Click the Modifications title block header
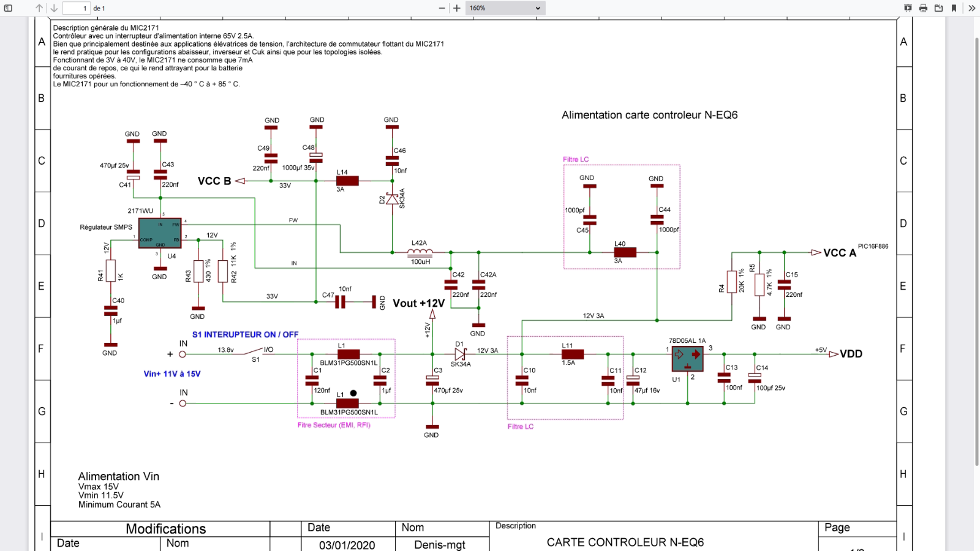The height and width of the screenshot is (551, 980). pyautogui.click(x=166, y=529)
